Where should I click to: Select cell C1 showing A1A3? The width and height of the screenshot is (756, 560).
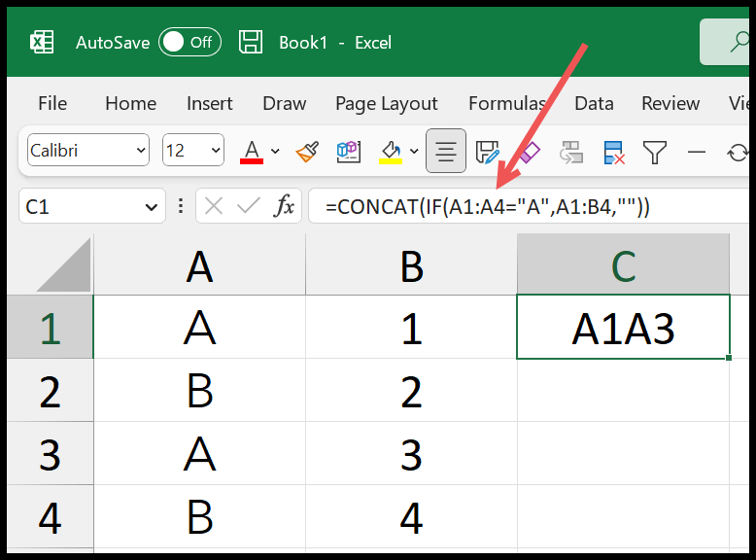point(624,327)
